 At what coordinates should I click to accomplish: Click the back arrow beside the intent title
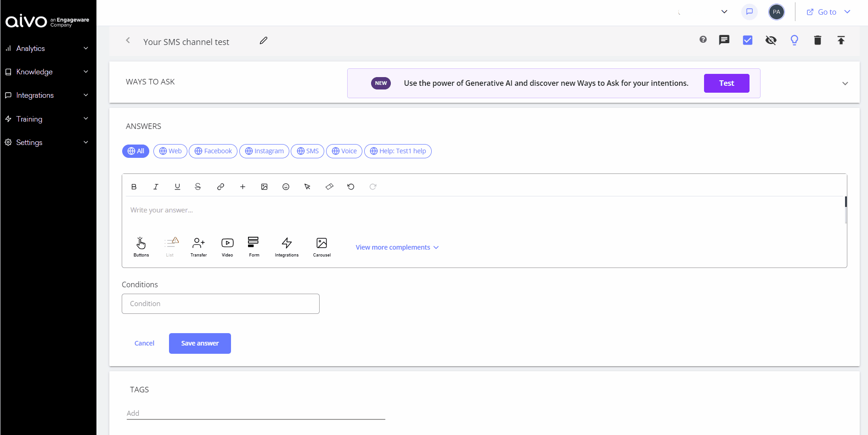128,40
